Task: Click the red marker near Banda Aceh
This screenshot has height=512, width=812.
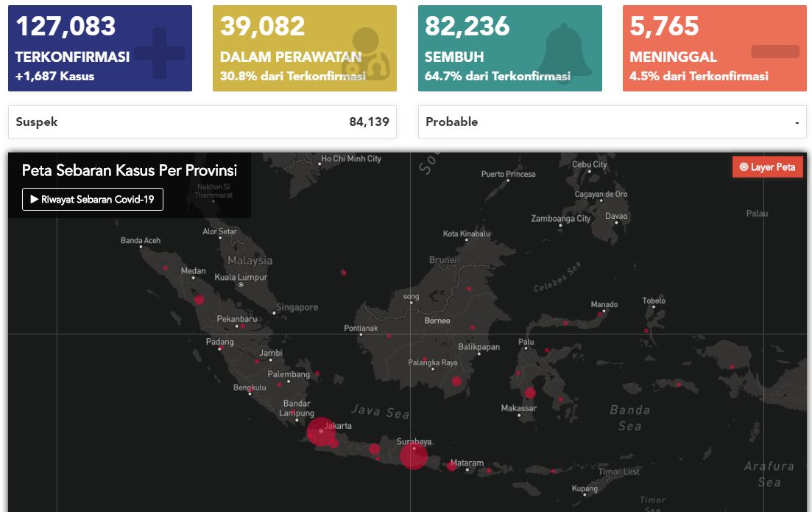Action: [165, 268]
